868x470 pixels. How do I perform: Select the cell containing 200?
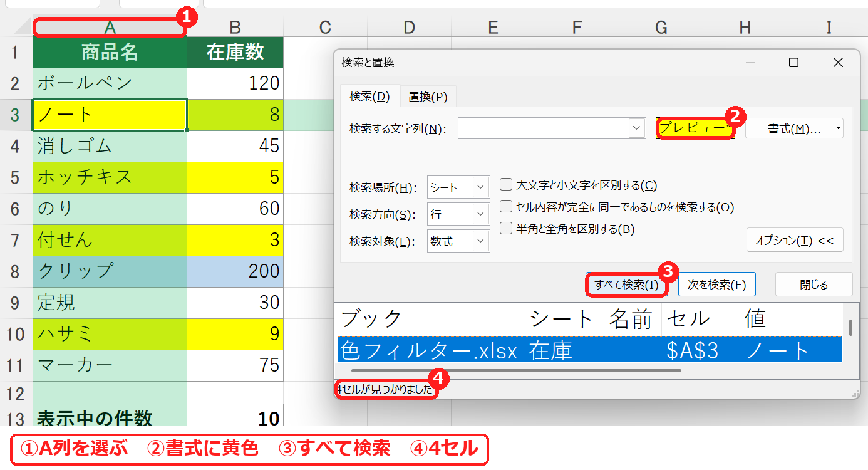(235, 271)
